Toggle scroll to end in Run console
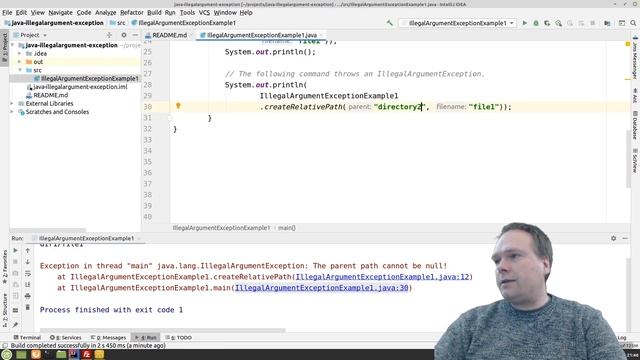 27,284
